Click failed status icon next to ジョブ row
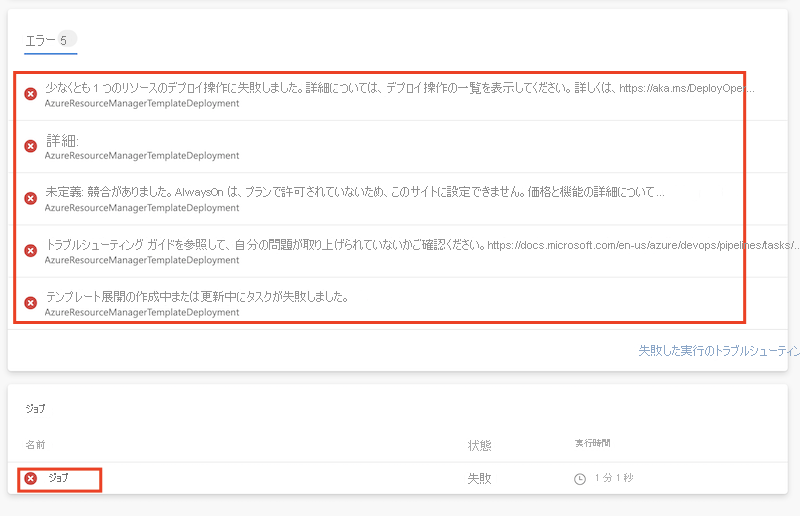This screenshot has width=800, height=516. [x=31, y=478]
